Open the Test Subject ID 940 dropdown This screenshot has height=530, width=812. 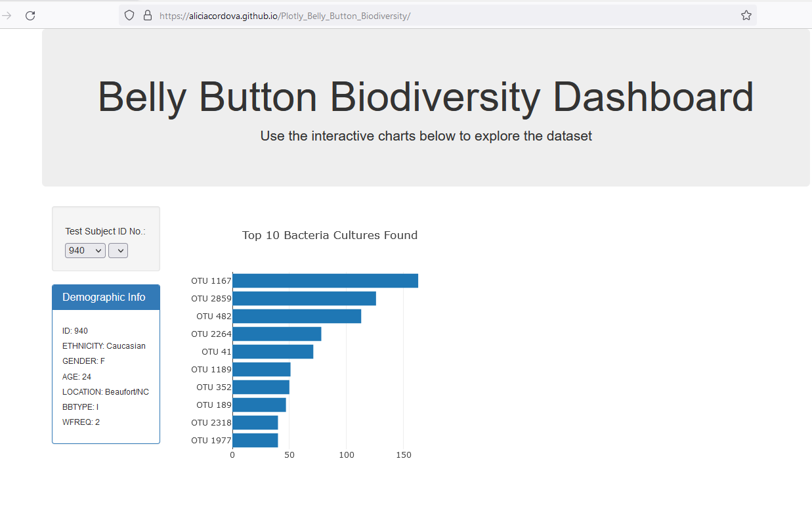[x=85, y=250]
